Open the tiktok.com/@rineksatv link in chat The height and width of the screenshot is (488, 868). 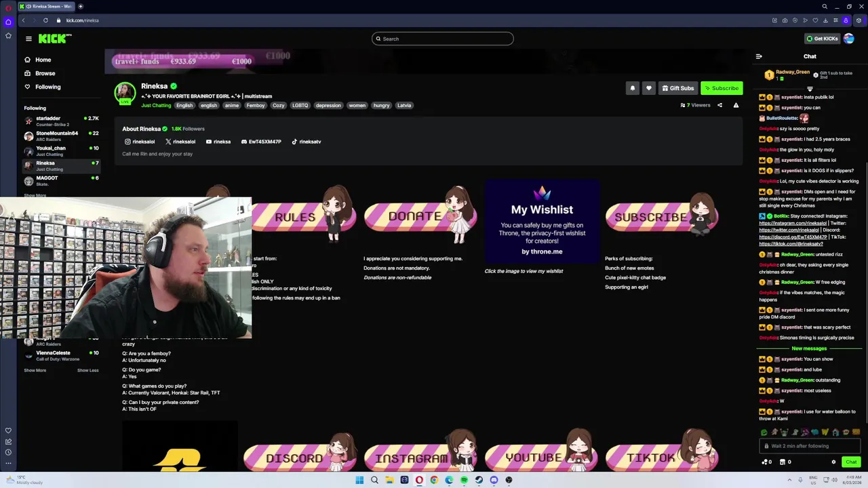[791, 244]
